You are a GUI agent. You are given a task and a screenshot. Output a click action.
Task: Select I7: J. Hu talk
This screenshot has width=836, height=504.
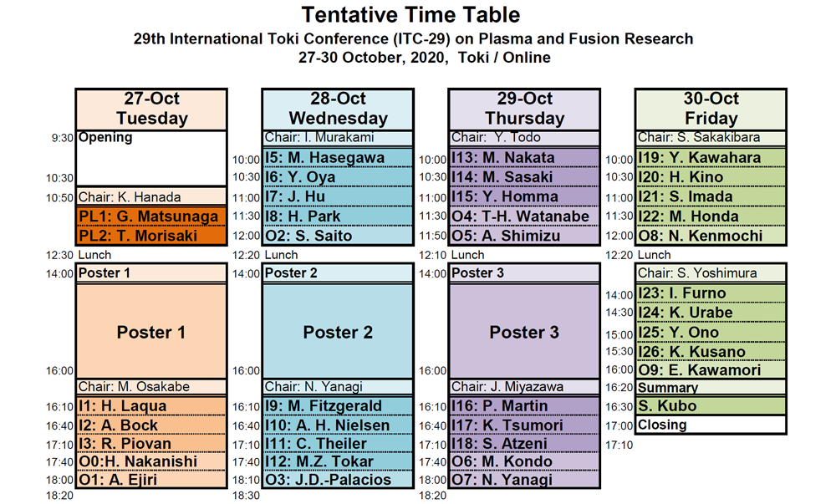click(x=338, y=196)
